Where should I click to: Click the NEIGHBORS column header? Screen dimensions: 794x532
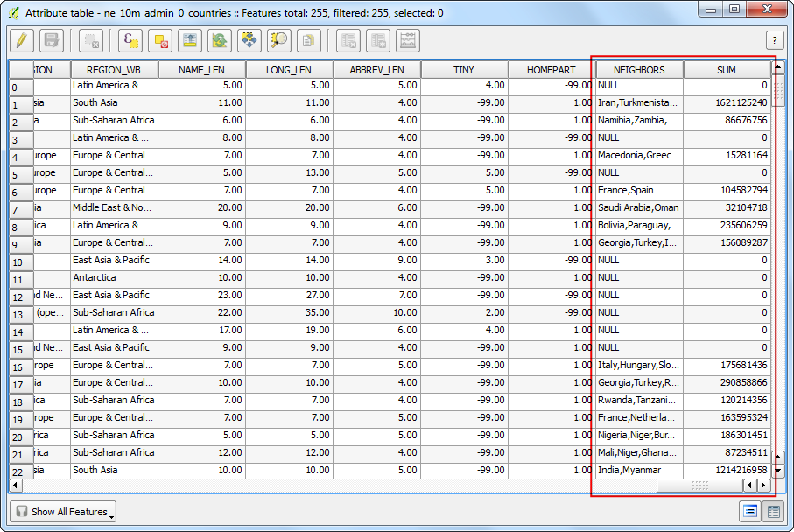coord(639,70)
